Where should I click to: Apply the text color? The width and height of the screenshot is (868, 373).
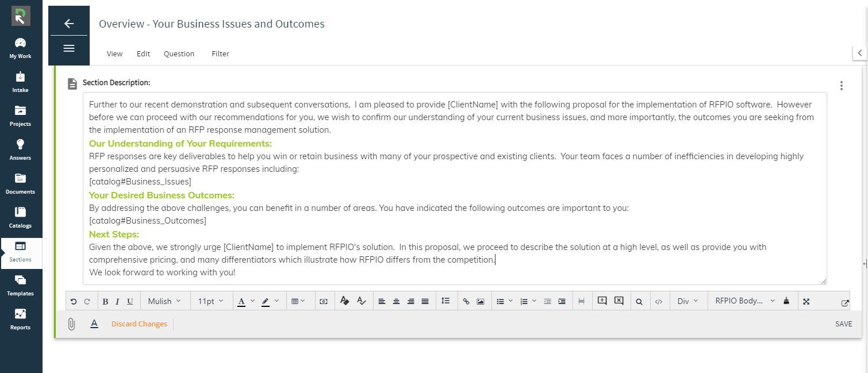point(241,301)
